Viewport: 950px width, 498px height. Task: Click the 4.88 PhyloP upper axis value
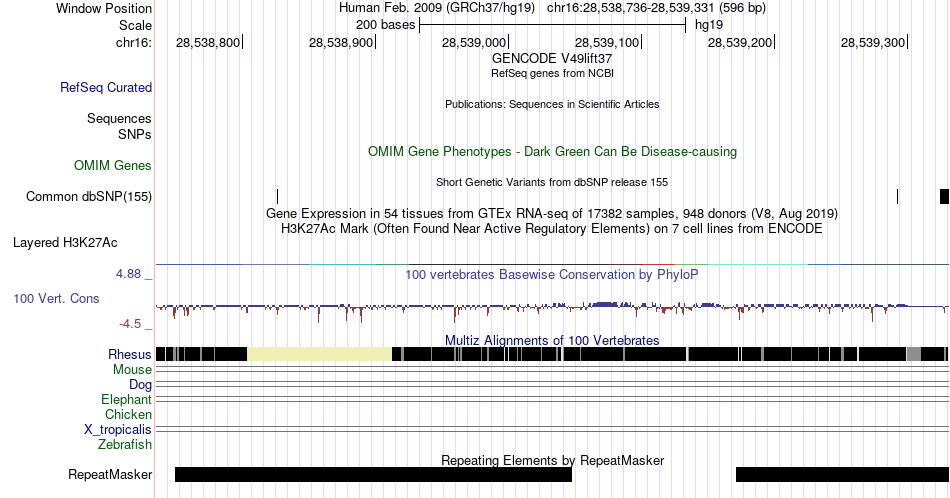[128, 274]
